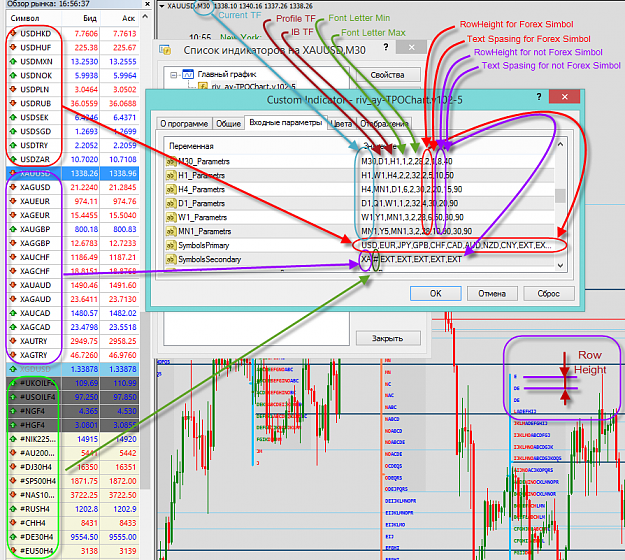Select the #DJ30H4 symbol row

point(73,467)
